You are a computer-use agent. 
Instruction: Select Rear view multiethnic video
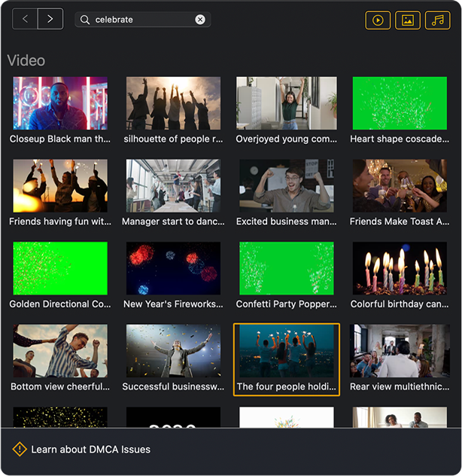(400, 351)
